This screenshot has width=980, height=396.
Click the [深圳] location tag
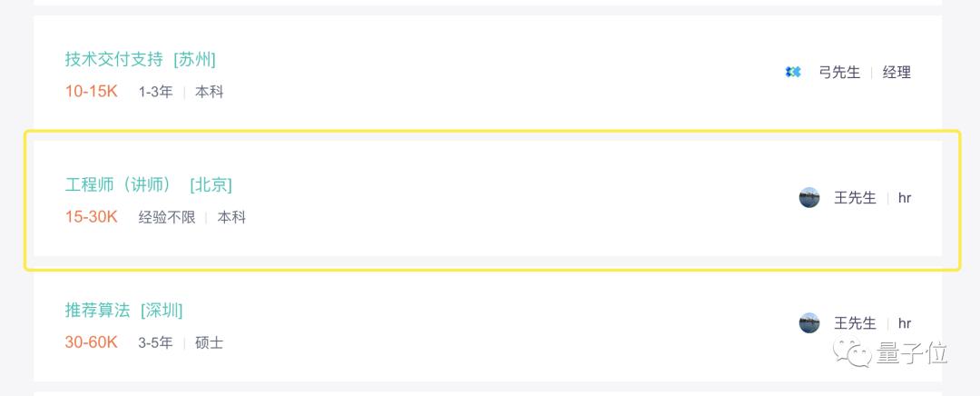tap(162, 310)
